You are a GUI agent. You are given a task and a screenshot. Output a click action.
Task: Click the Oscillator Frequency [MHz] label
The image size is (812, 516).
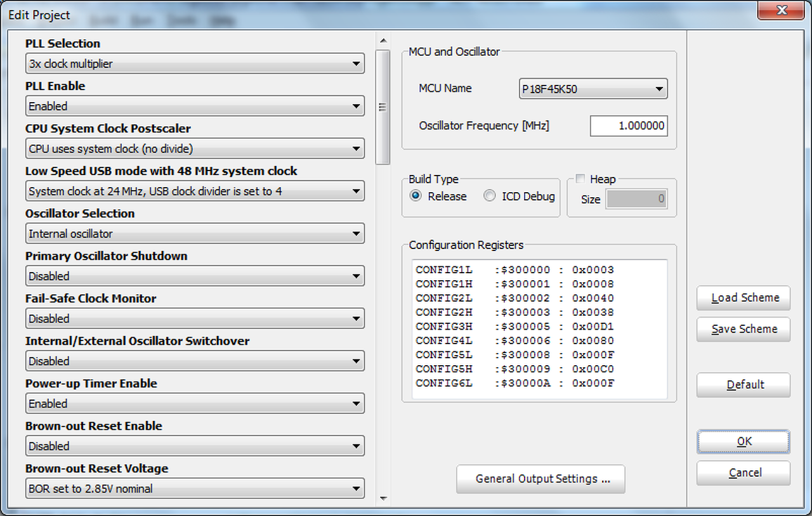484,126
